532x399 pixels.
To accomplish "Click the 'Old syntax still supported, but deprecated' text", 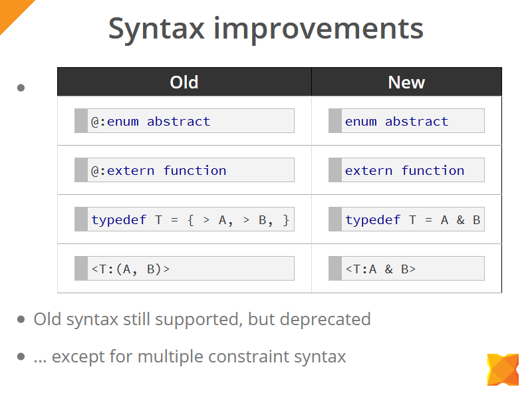I will pyautogui.click(x=202, y=319).
